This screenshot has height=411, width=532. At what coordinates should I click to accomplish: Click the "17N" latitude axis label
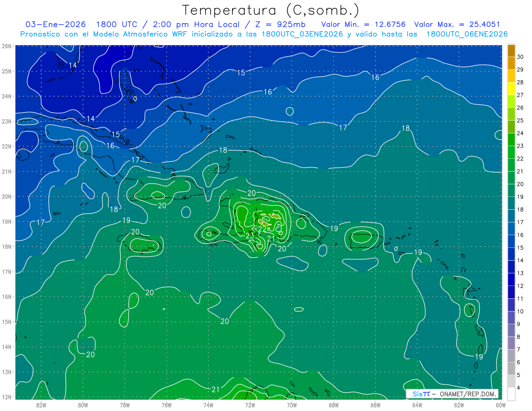coord(7,272)
